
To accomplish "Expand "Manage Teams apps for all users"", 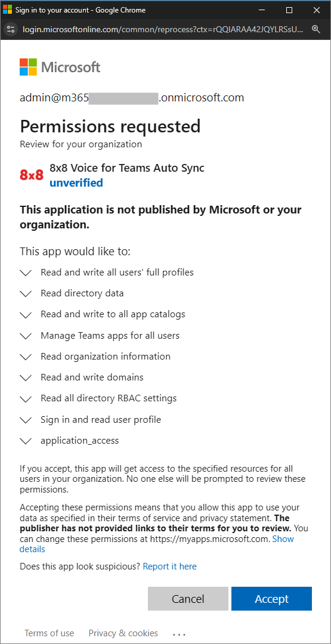I will 26,336.
